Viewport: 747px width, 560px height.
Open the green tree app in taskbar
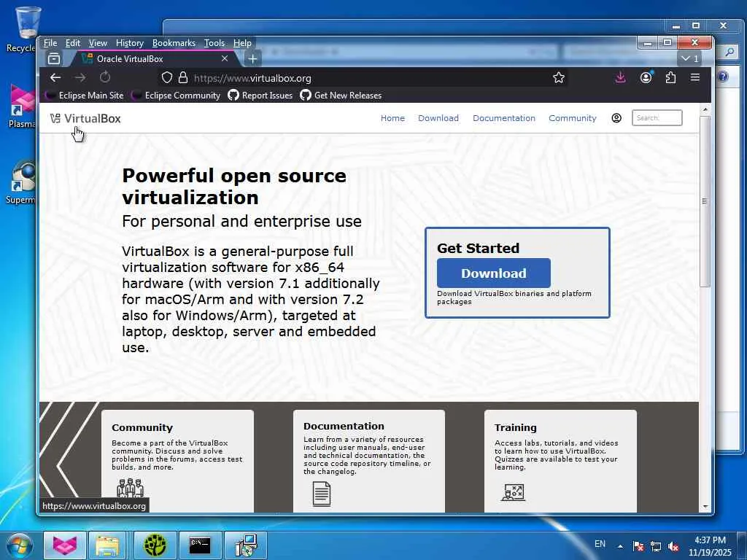[155, 545]
